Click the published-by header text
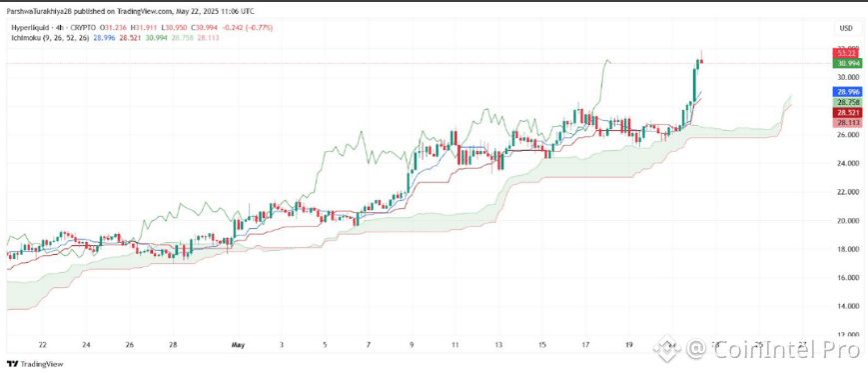The height and width of the screenshot is (374, 868). pos(131,11)
